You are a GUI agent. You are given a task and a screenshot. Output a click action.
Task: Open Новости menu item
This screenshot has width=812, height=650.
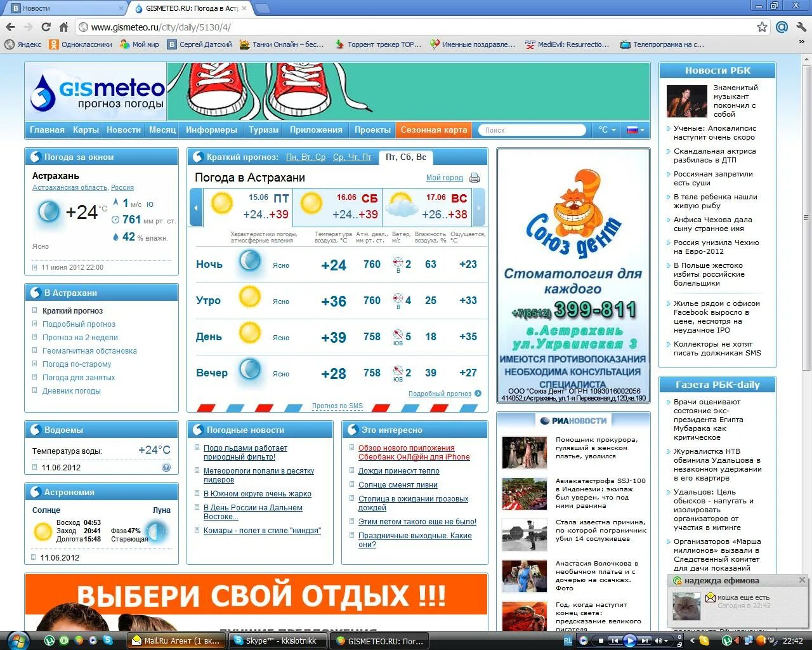point(124,129)
